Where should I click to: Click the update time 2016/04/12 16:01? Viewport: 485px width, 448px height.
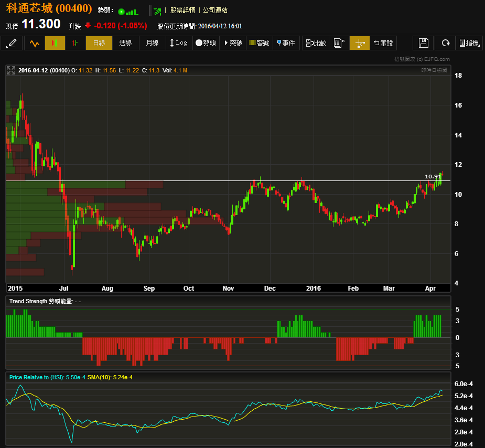point(220,26)
